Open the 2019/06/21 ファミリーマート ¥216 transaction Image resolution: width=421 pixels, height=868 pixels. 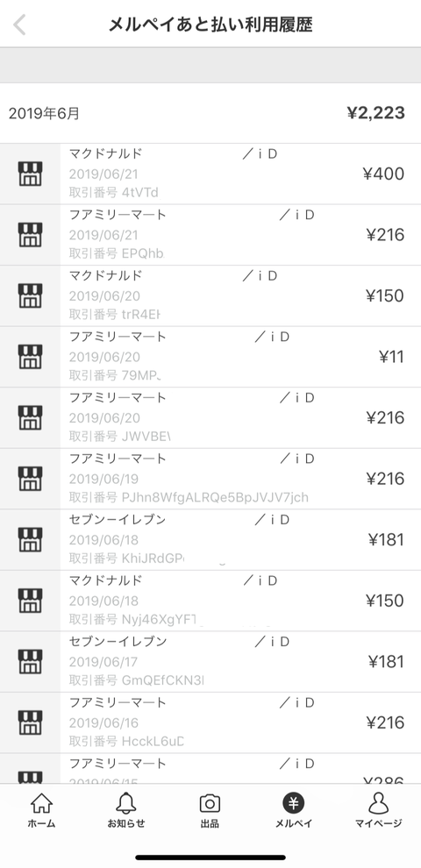click(210, 235)
